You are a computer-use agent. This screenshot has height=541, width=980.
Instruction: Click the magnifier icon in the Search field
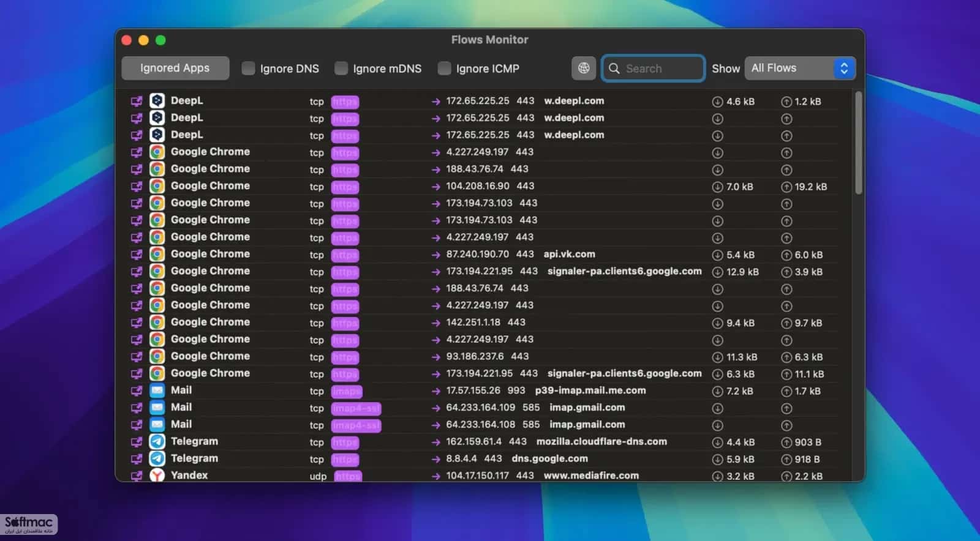614,68
